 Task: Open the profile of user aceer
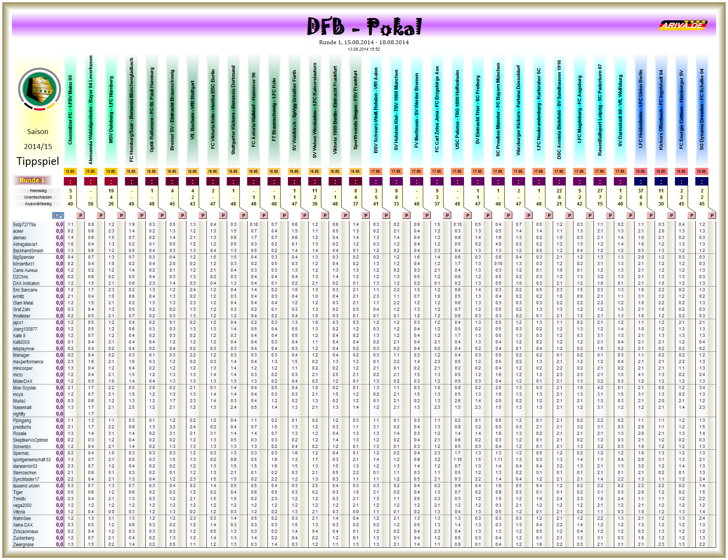pyautogui.click(x=18, y=231)
